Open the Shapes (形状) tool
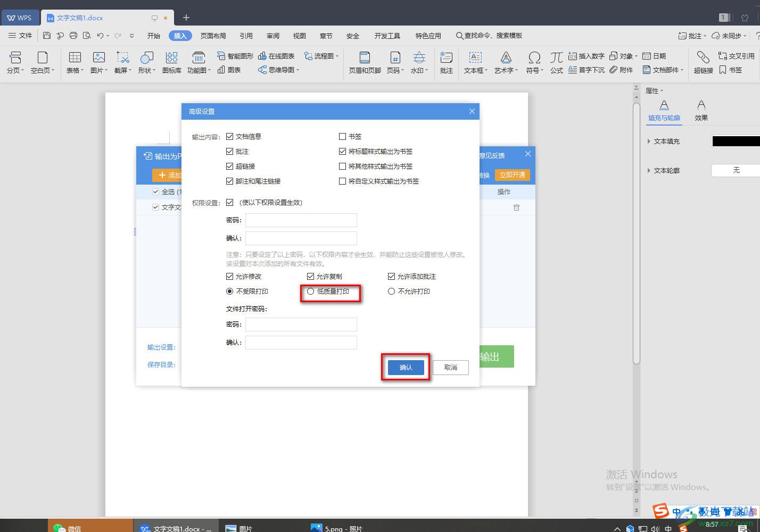Screen dimensions: 760x532 pyautogui.click(x=147, y=62)
